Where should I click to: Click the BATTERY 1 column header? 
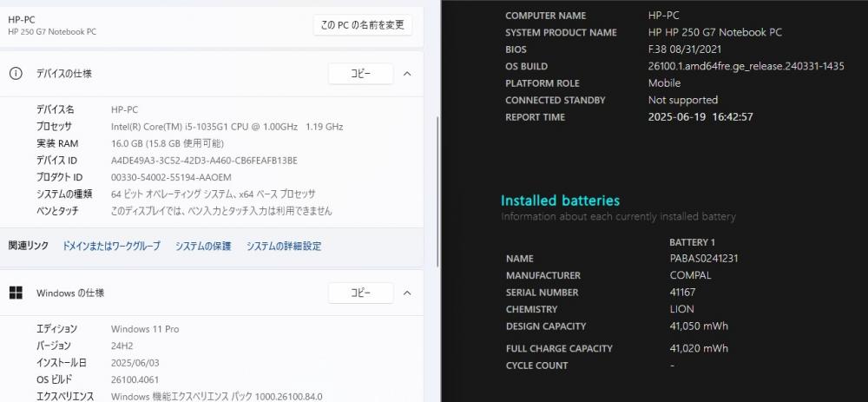[693, 242]
